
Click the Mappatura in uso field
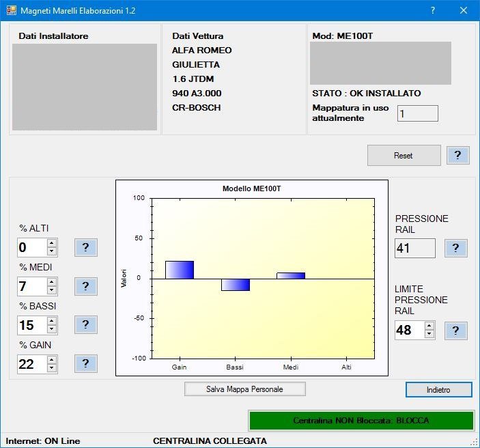point(418,113)
